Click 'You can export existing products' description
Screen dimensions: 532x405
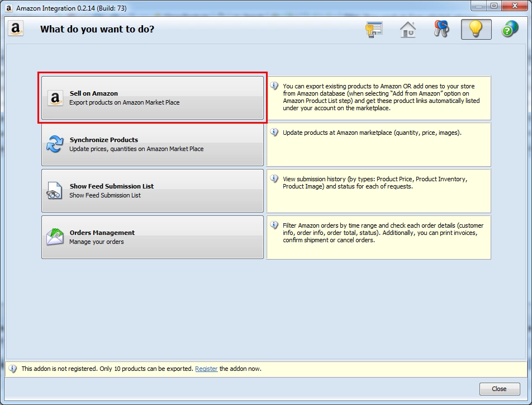pyautogui.click(x=381, y=97)
